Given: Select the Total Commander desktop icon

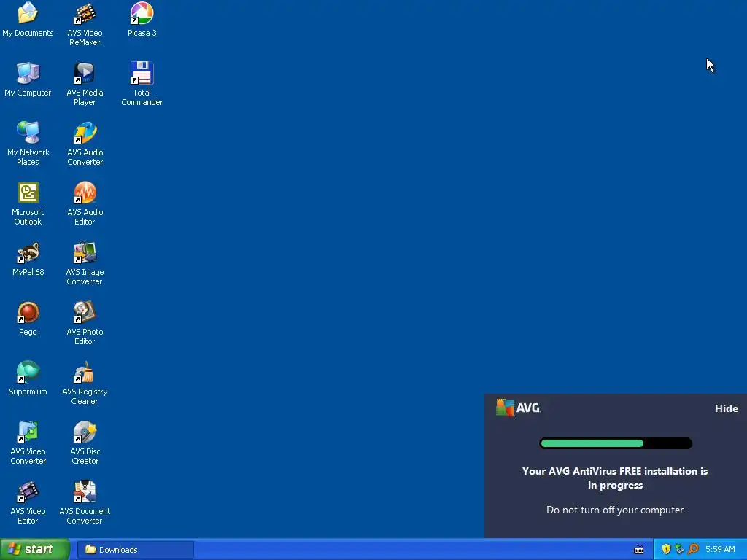Looking at the screenshot, I should coord(142,85).
